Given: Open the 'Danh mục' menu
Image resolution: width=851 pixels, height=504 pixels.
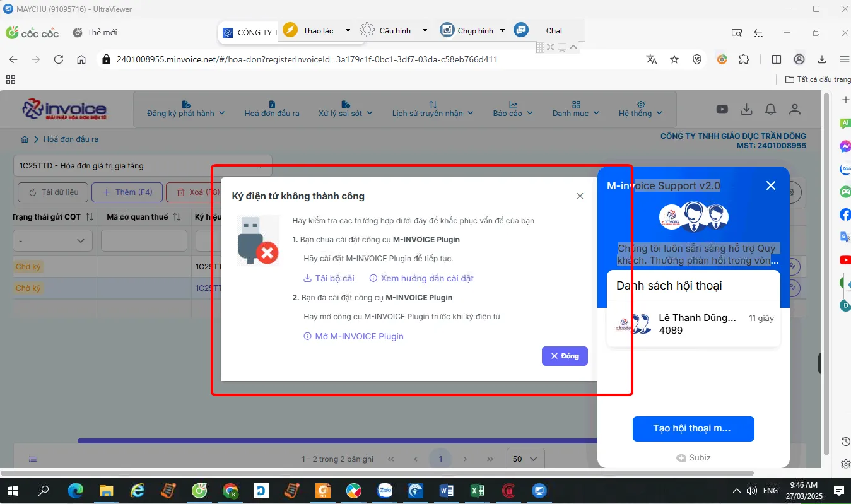Looking at the screenshot, I should point(576,109).
